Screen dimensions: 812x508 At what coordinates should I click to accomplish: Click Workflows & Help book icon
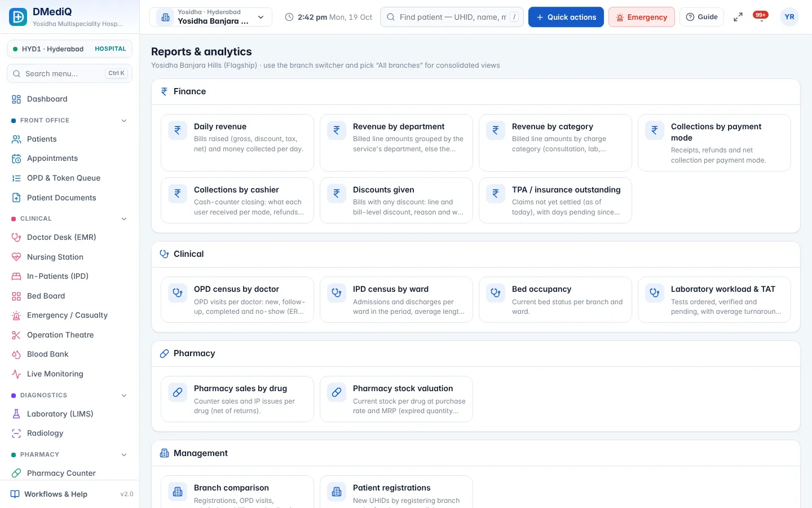[x=15, y=494]
